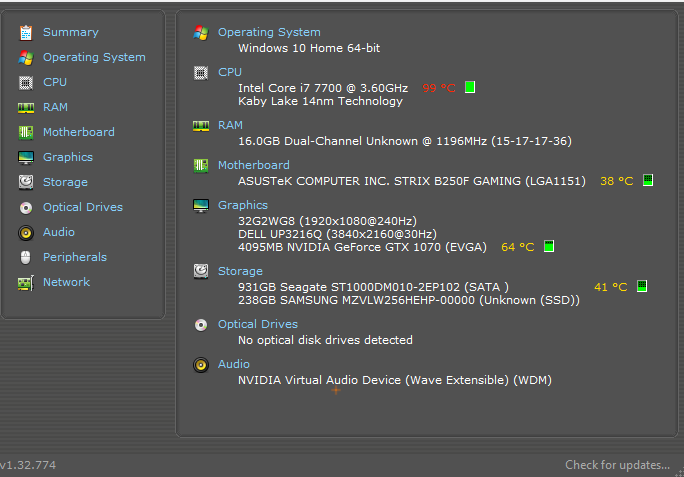Click NVIDIA GeForce GTX 1070 entry

pyautogui.click(x=362, y=247)
